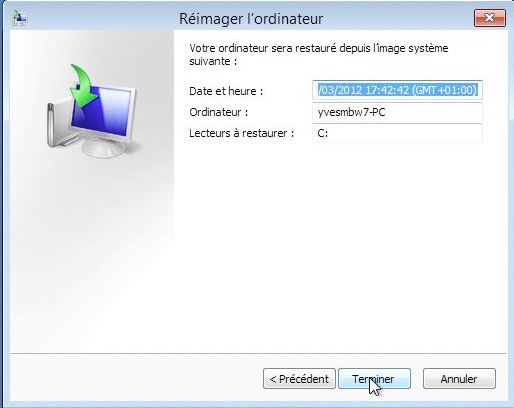Click the green restore arrow graphic
The width and height of the screenshot is (514, 408).
click(x=83, y=85)
